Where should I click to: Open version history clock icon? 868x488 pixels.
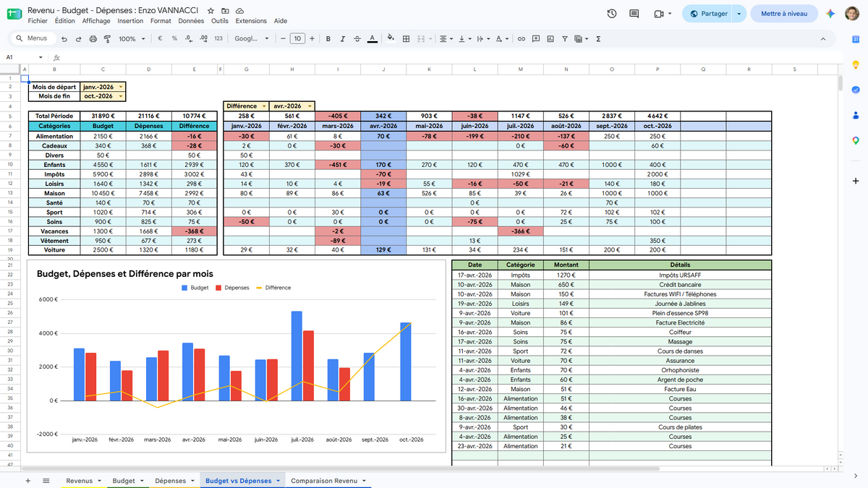tap(612, 14)
